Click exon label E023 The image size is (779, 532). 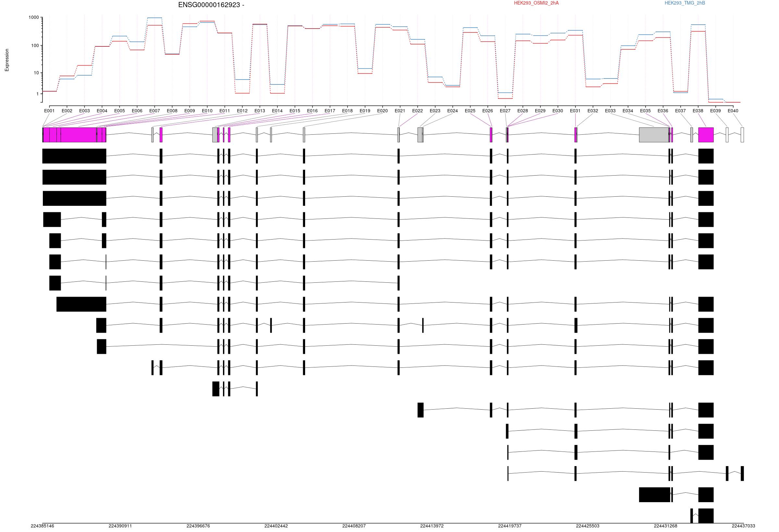click(x=435, y=111)
